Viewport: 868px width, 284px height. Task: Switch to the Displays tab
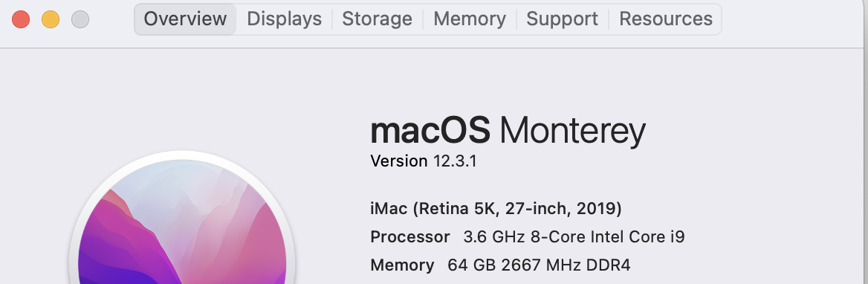[284, 19]
